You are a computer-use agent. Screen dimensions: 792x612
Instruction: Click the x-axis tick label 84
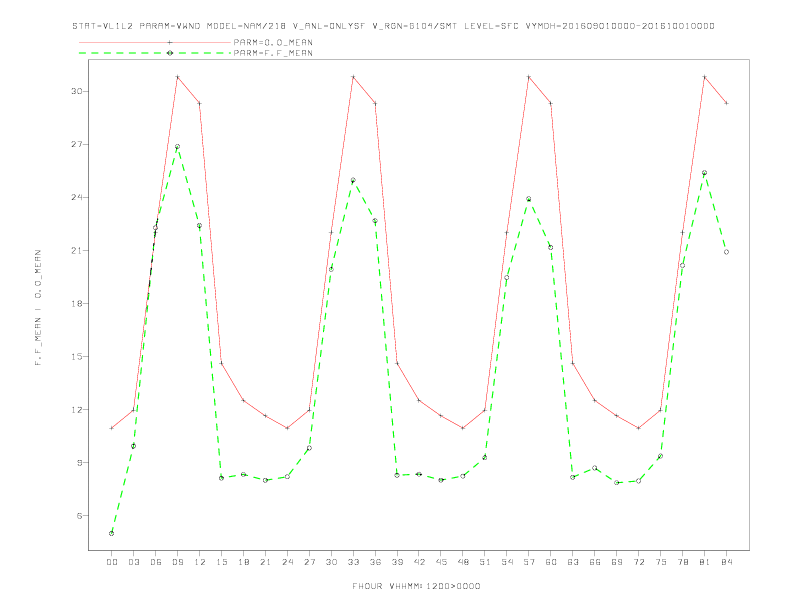[726, 562]
